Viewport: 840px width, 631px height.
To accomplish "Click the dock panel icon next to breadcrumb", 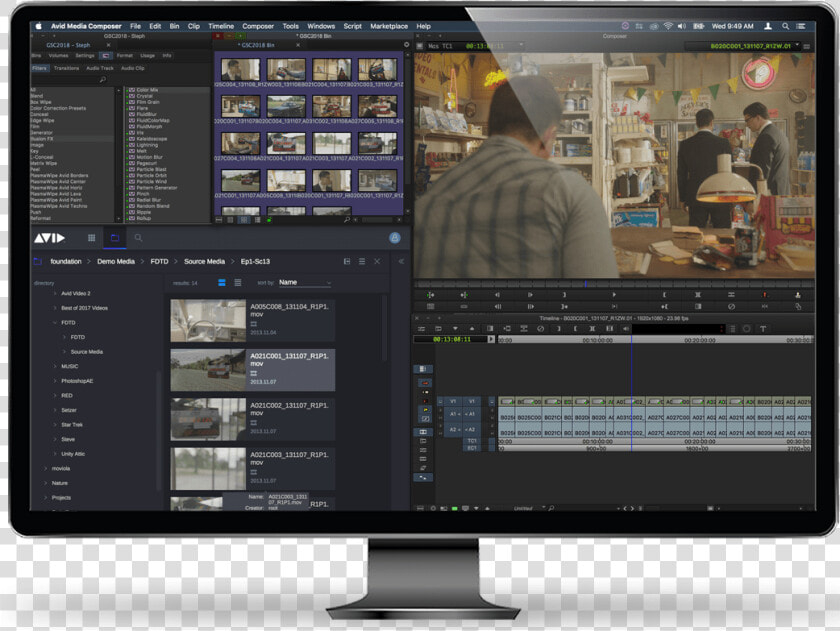I will [x=347, y=261].
